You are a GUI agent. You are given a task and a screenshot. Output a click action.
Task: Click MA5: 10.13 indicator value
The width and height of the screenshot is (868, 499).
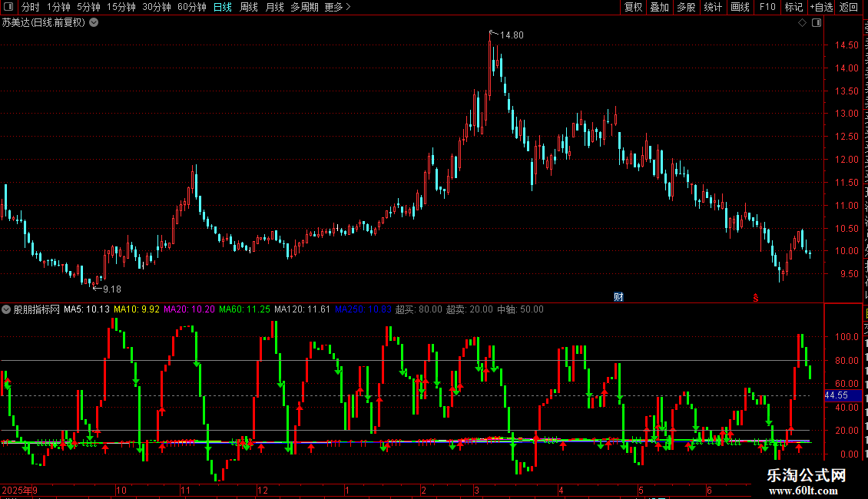pos(87,309)
